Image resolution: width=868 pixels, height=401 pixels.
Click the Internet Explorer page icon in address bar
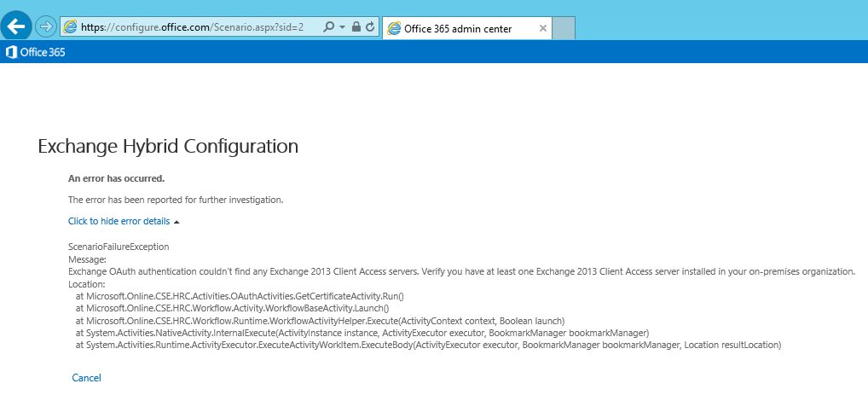click(70, 26)
